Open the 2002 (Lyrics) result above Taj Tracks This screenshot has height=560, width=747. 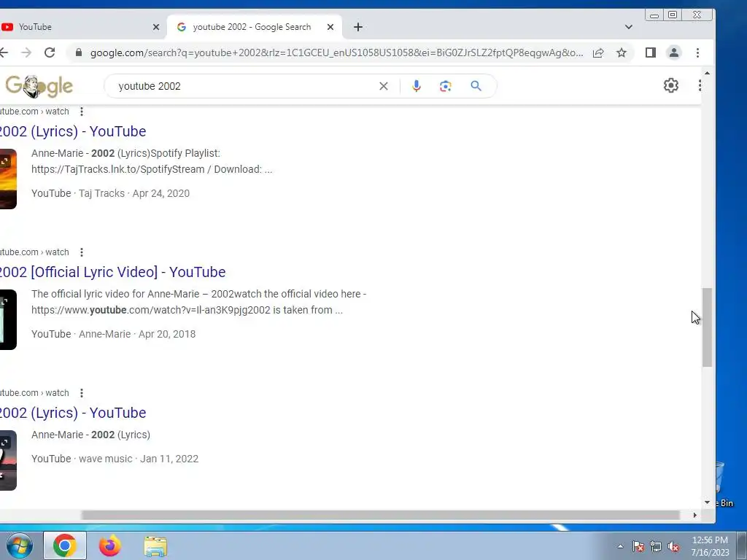click(72, 131)
